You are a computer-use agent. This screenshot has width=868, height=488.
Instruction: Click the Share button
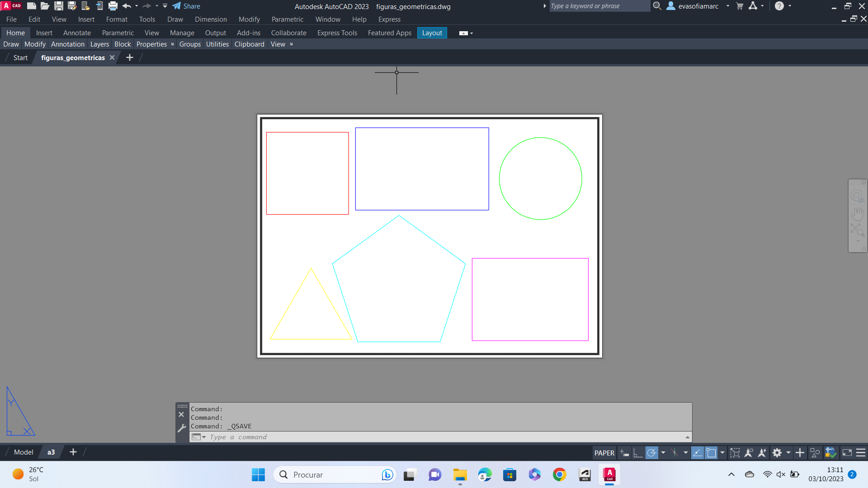point(186,6)
